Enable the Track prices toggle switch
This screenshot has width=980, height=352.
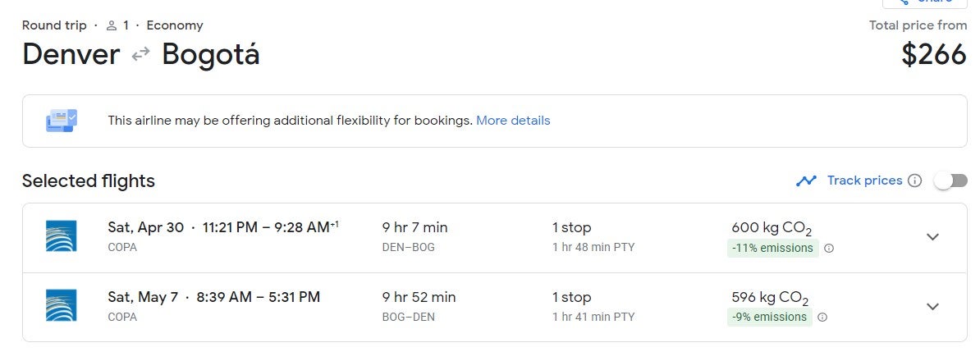tap(950, 181)
